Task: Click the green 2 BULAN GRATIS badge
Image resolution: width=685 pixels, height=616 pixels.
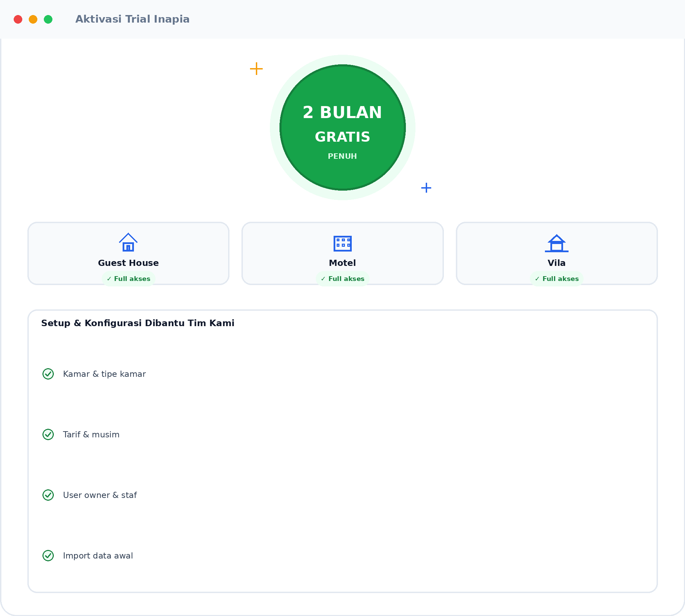Action: click(342, 127)
